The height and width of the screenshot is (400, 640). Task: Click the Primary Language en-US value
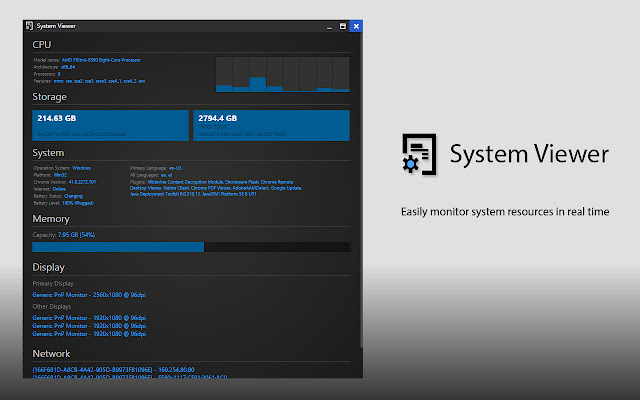click(x=175, y=168)
